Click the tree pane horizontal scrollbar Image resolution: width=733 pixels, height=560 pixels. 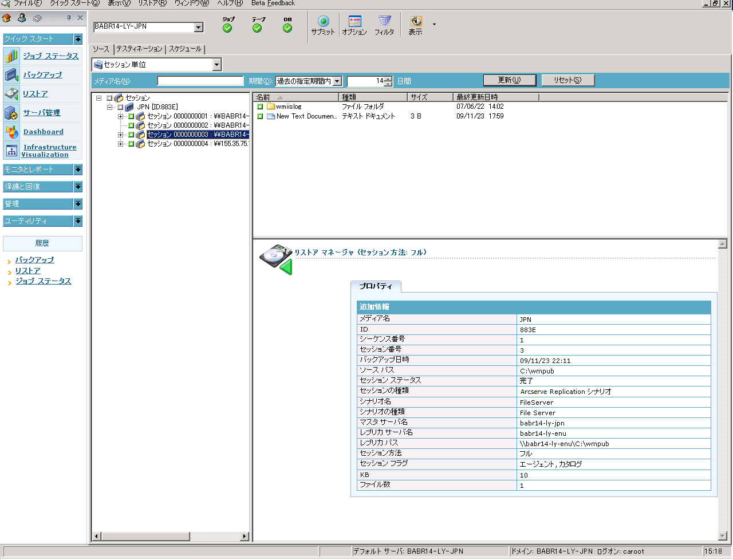click(171, 537)
